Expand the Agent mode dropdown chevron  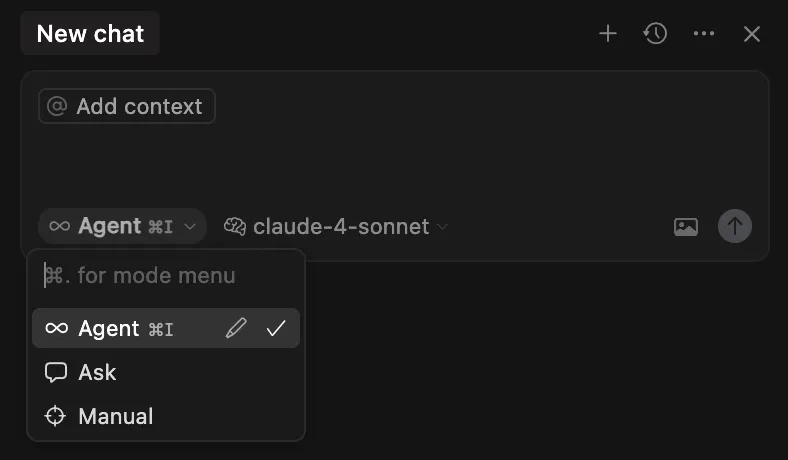(190, 227)
